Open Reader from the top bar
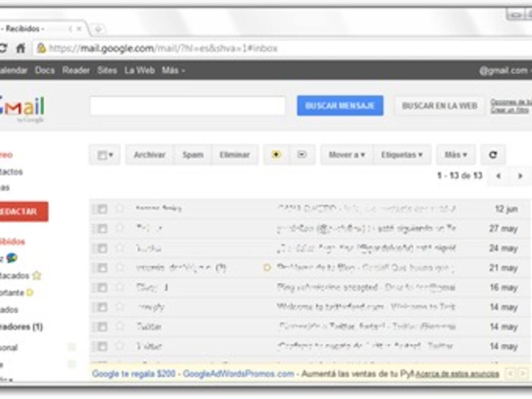The width and height of the screenshot is (532, 399). click(x=76, y=70)
